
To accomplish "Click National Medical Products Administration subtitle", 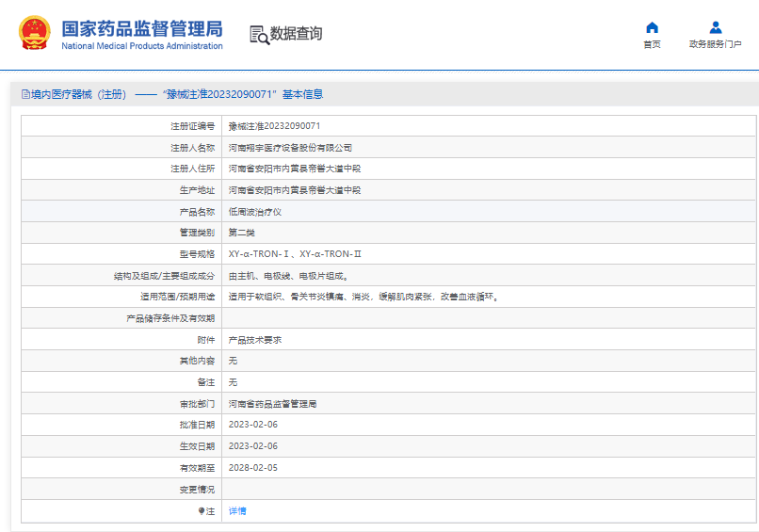I will 142,46.
